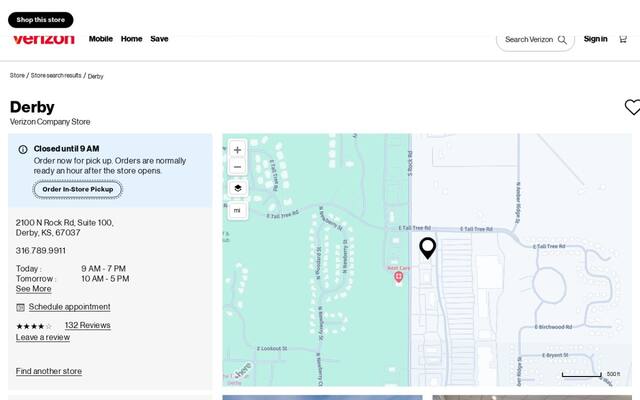
Task: Open the Save menu
Action: [x=159, y=39]
